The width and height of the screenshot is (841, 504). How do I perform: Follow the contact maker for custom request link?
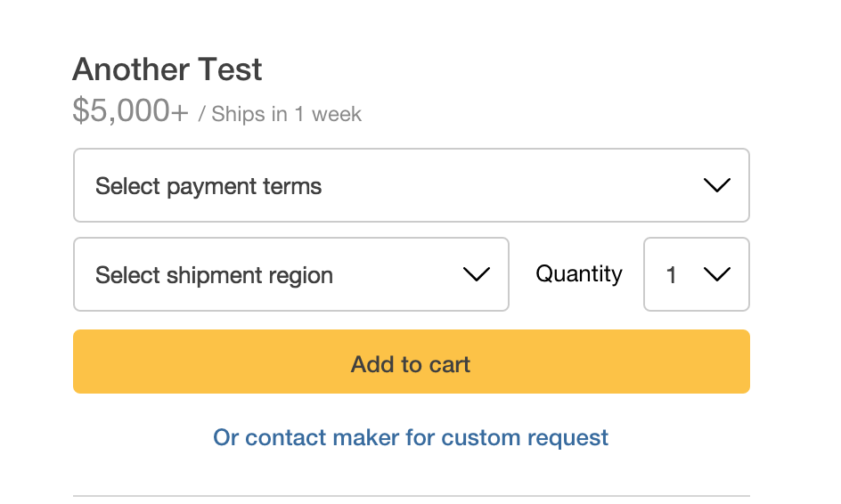pos(411,437)
